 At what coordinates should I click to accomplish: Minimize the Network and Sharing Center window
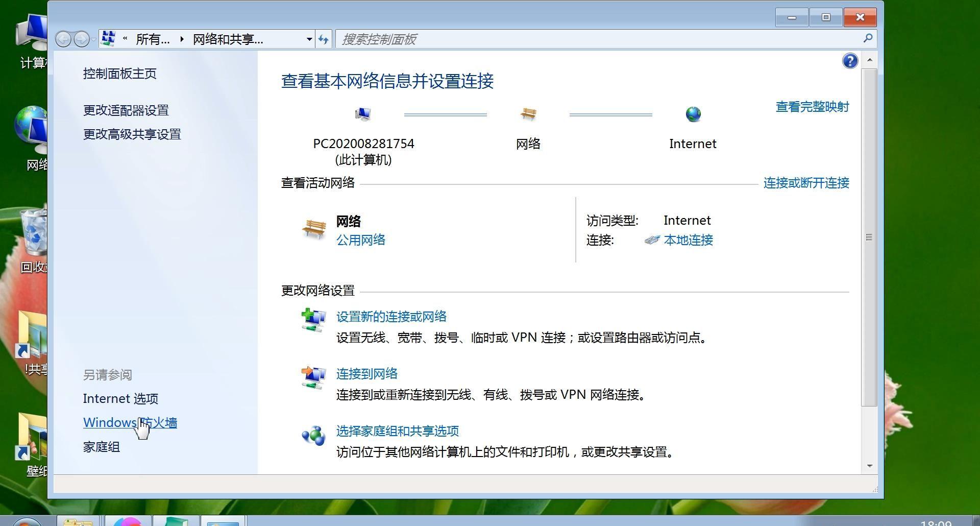tap(792, 18)
